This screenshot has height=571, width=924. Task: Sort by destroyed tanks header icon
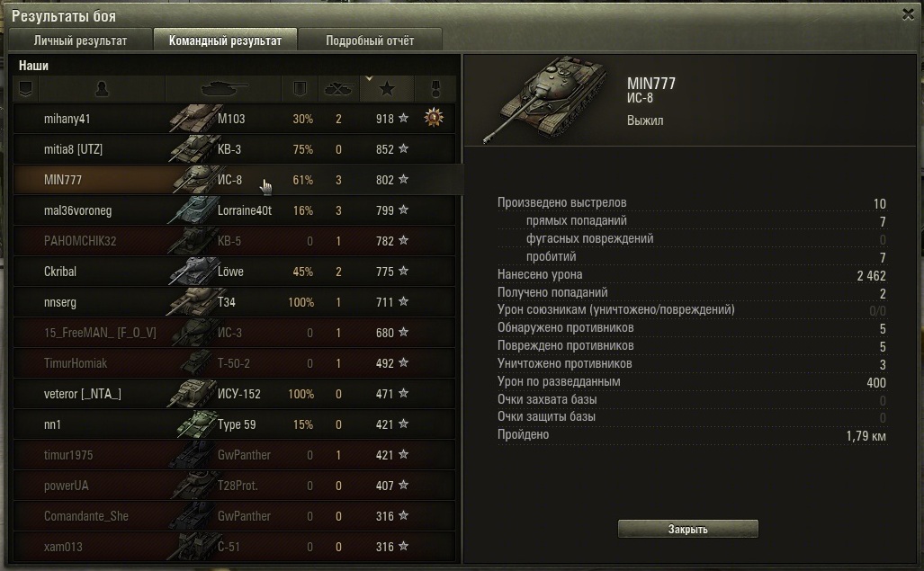click(x=338, y=89)
